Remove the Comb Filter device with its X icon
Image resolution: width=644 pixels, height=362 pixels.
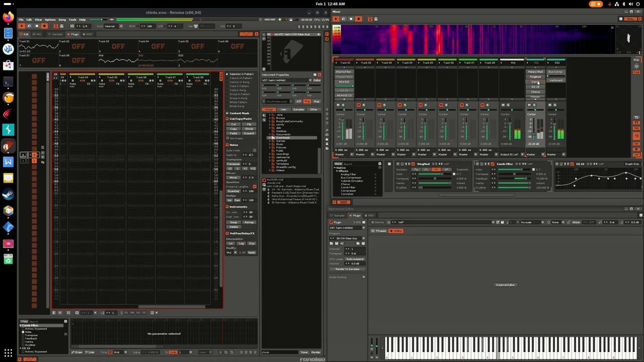tap(477, 164)
